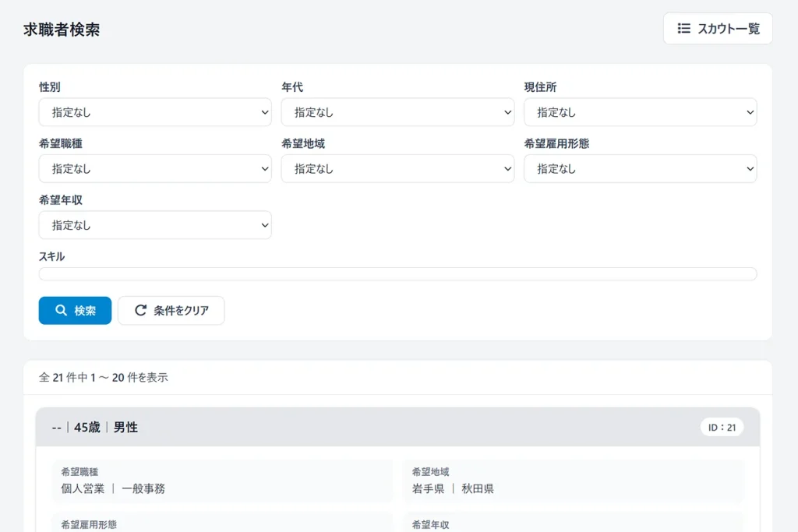Click the 条件をクリア button

click(x=171, y=310)
